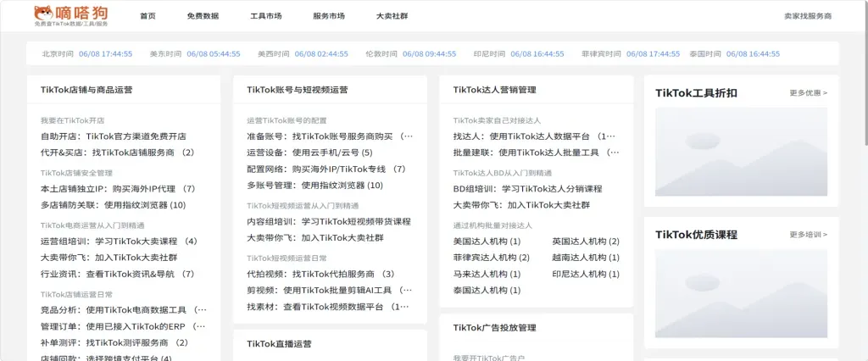Click the 北京时间 clock value
Screen dimensions: 868x361
coord(106,53)
